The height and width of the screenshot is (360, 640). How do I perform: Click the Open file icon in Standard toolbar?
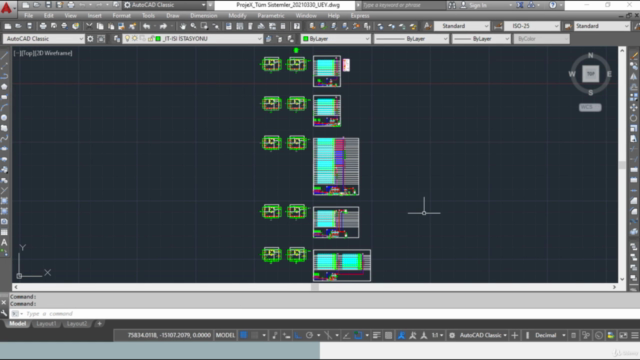[x=18, y=26]
